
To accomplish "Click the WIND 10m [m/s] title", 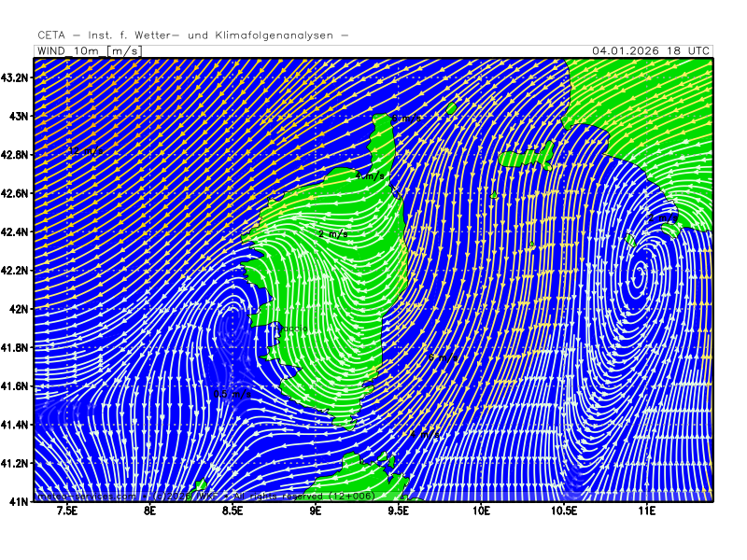I will pyautogui.click(x=90, y=50).
